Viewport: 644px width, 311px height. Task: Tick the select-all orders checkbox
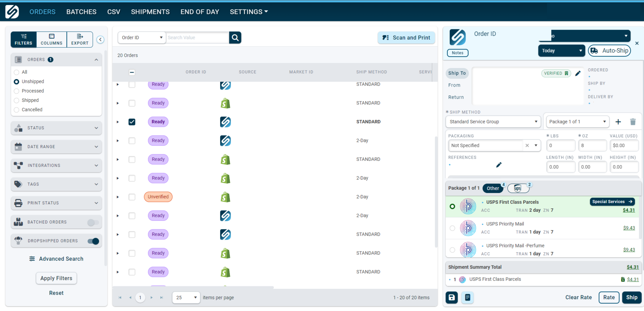132,72
